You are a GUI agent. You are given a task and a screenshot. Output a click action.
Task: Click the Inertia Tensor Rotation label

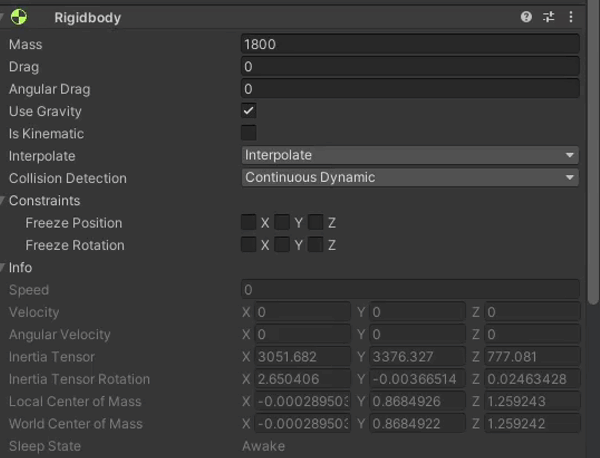(x=79, y=379)
